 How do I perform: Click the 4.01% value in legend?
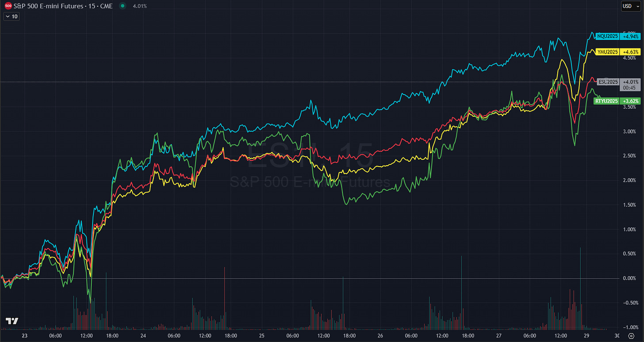140,6
